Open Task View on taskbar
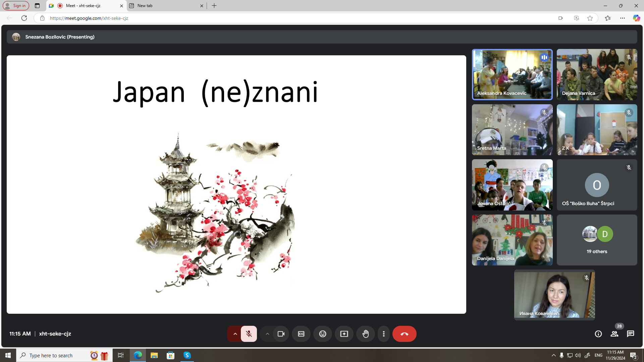This screenshot has height=362, width=644. 121,355
